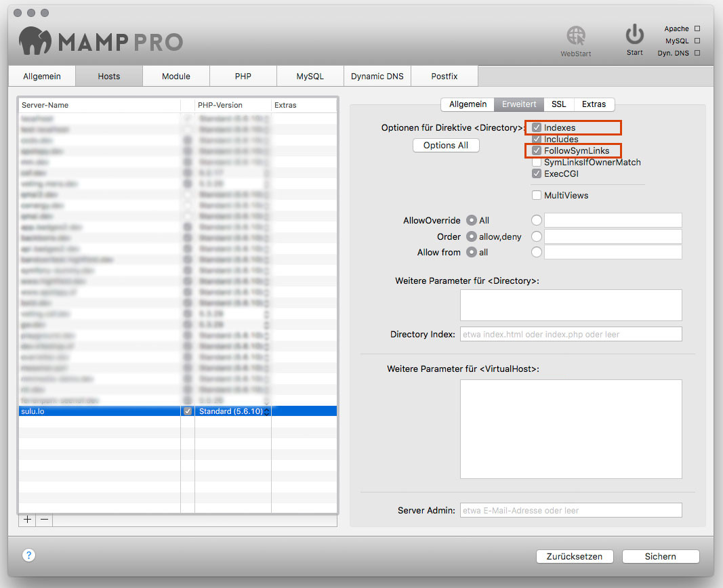Image resolution: width=723 pixels, height=588 pixels.
Task: Click the custom Allow from text field
Action: pos(613,252)
